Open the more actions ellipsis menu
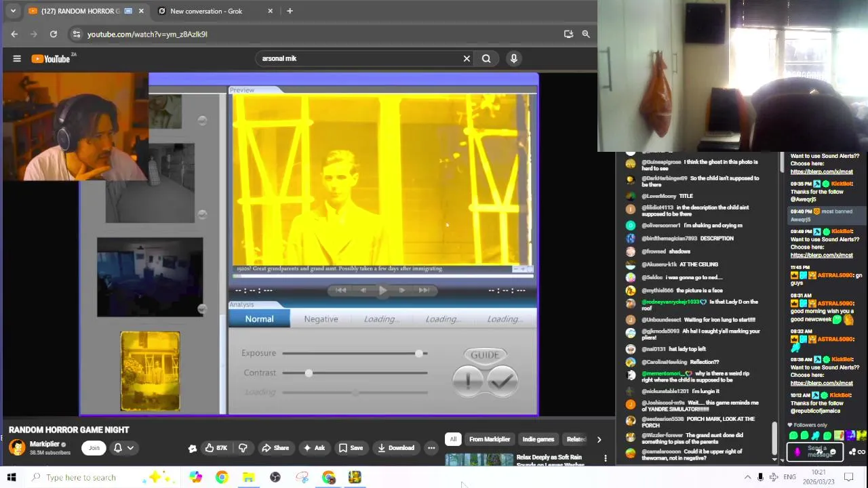This screenshot has width=868, height=488. point(431,447)
